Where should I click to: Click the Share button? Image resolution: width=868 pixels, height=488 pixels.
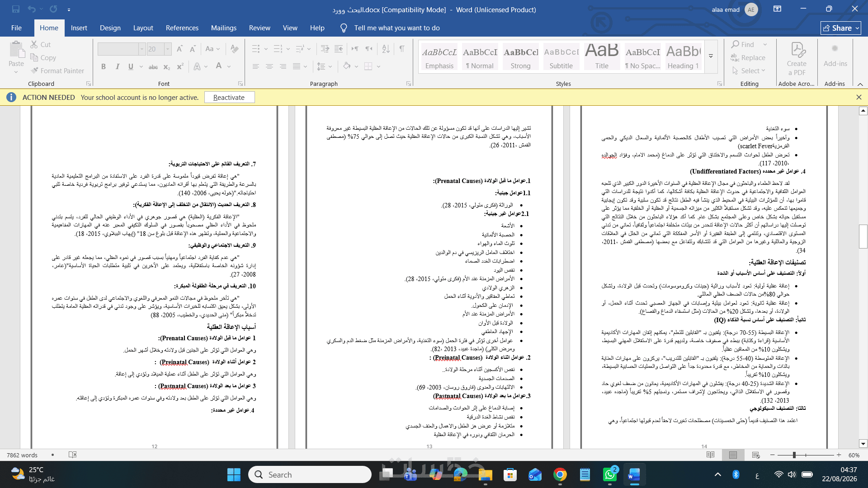point(840,28)
